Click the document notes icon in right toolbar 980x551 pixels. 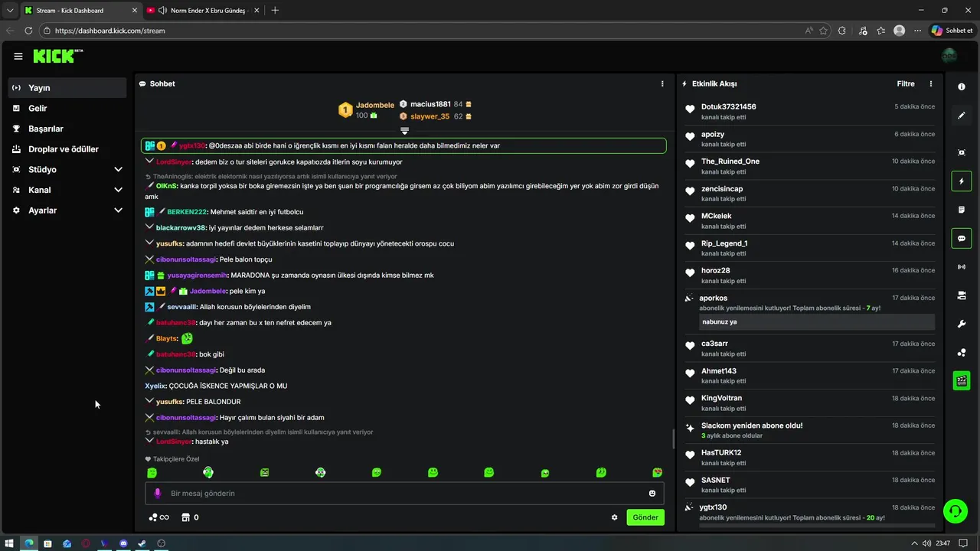(962, 210)
